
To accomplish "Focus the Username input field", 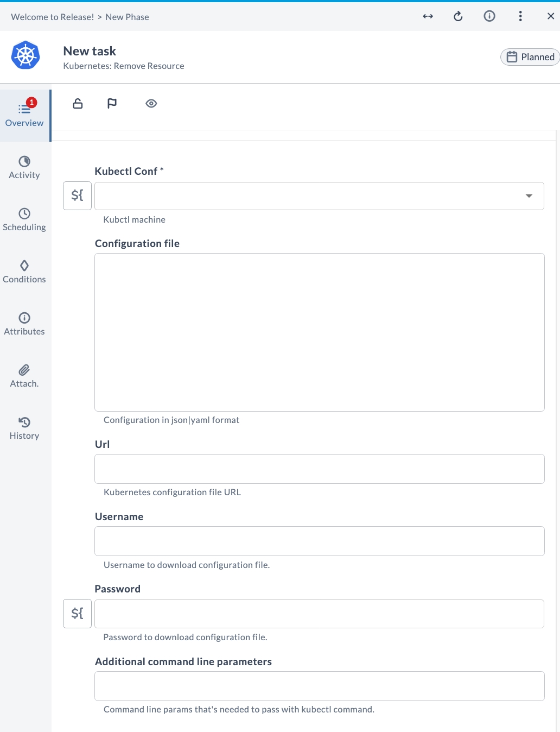I will click(320, 541).
